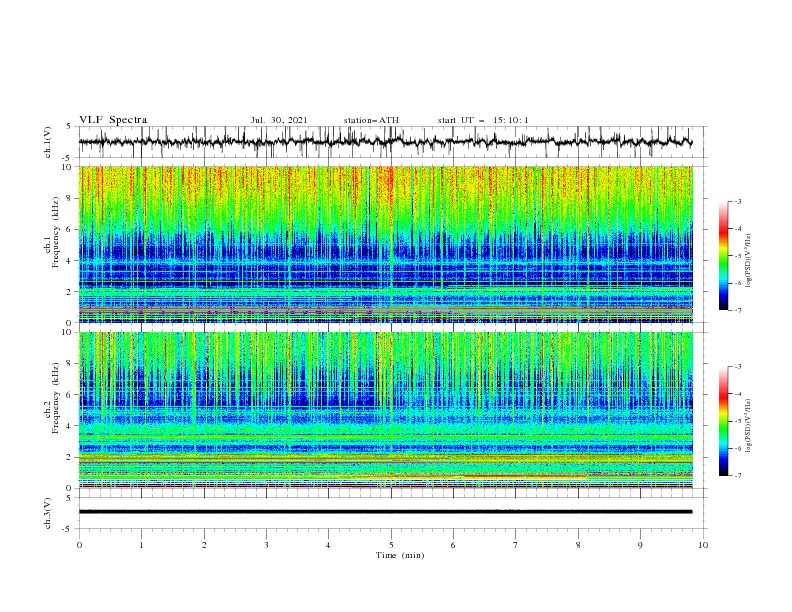This screenshot has width=792, height=612.
Task: Click time axis tick label "1"
Action: [141, 545]
